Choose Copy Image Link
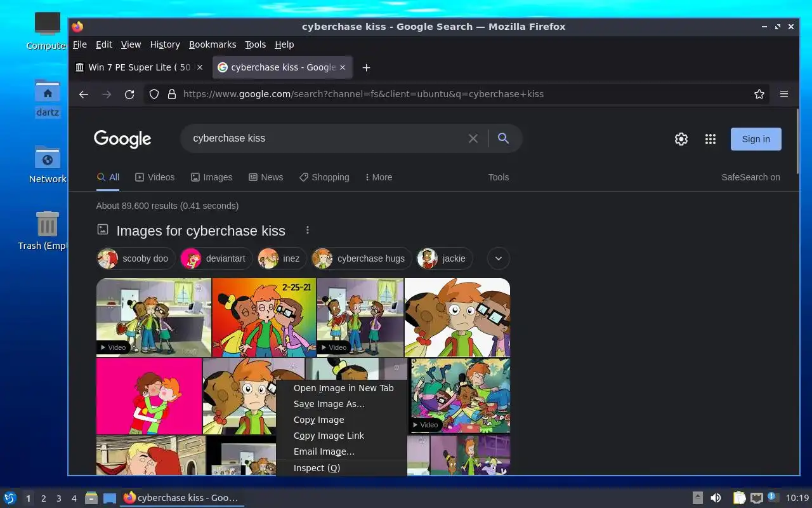Image resolution: width=812 pixels, height=508 pixels. pyautogui.click(x=341, y=436)
